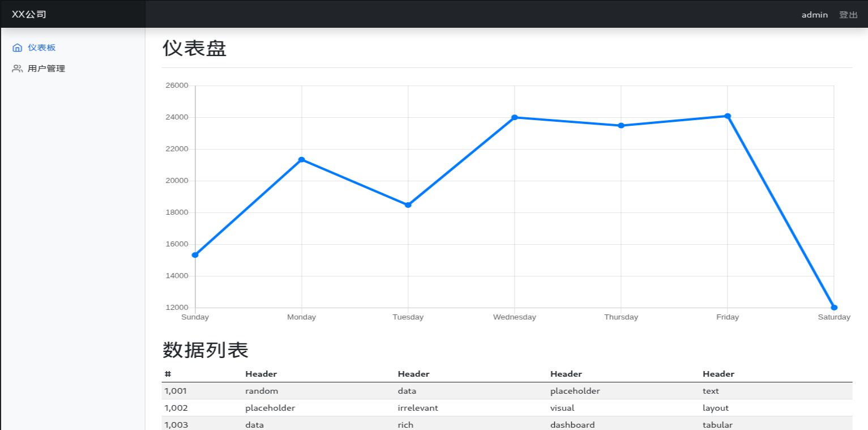Click the admin username in top bar

pos(814,15)
